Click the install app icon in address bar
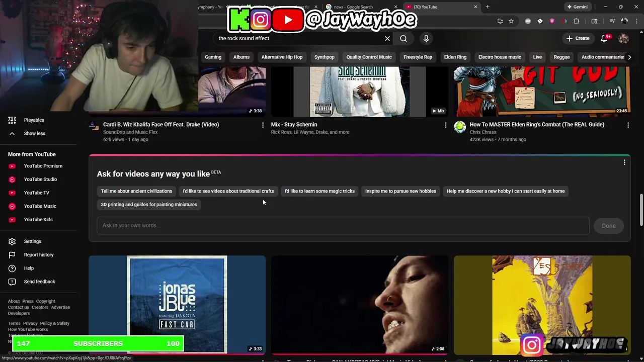This screenshot has width=644, height=362. (500, 21)
